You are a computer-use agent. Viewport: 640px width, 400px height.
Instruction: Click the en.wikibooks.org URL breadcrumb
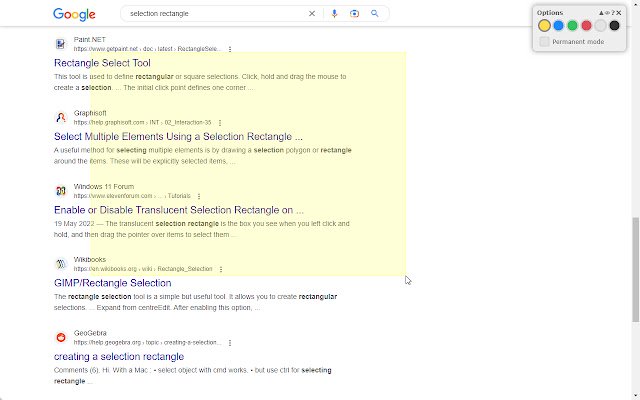[x=143, y=269]
